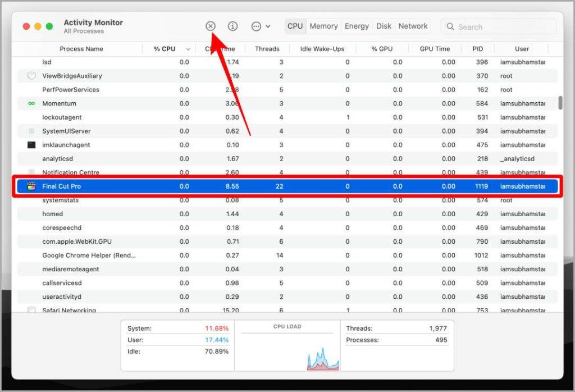
Task: Switch to the Disk tab
Action: point(384,26)
